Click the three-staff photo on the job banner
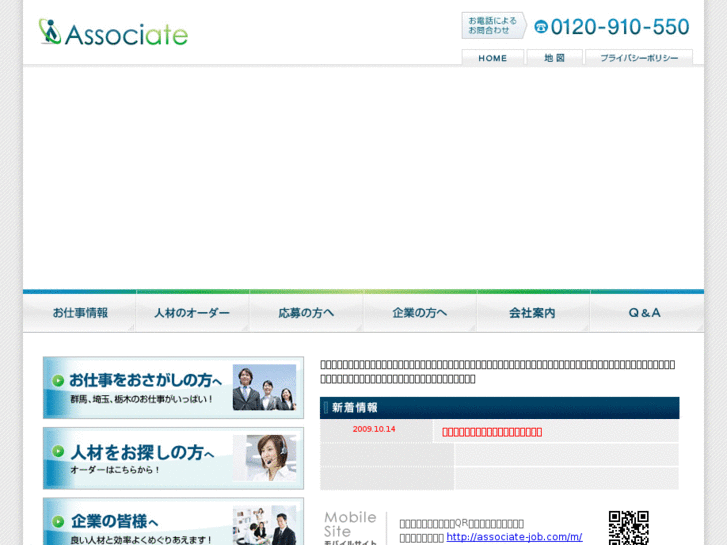Image resolution: width=727 pixels, height=545 pixels. pos(264,387)
